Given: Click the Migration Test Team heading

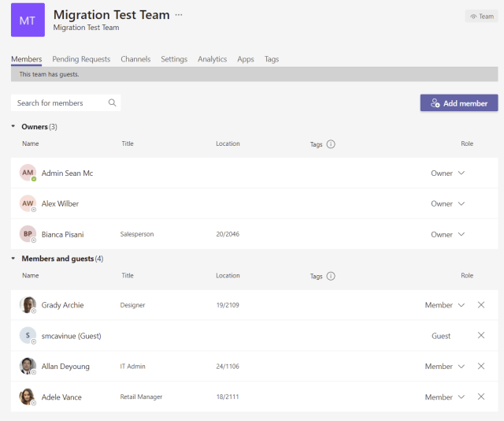Looking at the screenshot, I should [x=111, y=15].
